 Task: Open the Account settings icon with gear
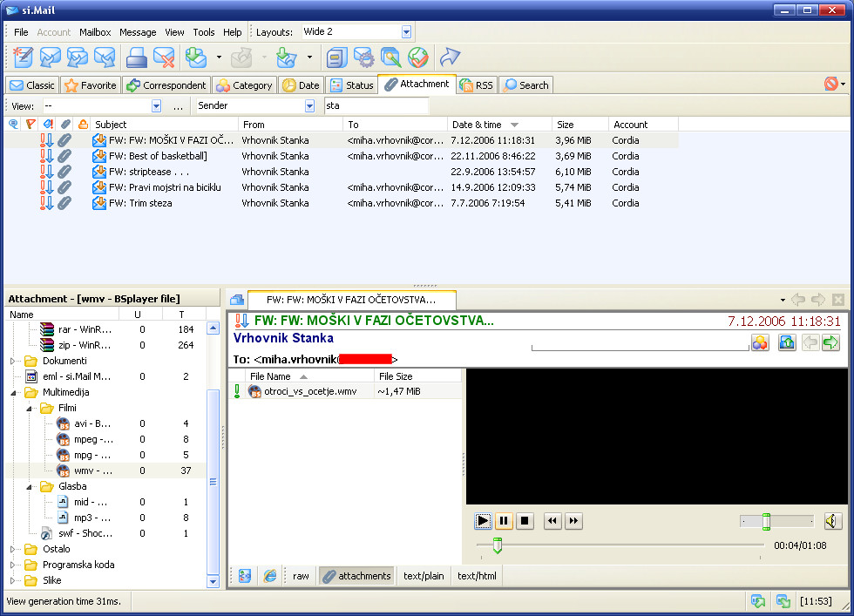[364, 58]
